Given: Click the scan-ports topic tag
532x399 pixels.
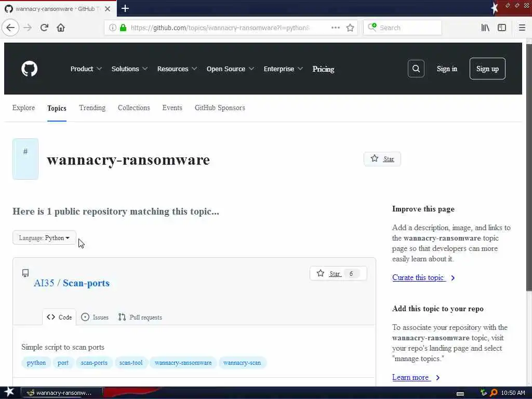Looking at the screenshot, I should 94,363.
